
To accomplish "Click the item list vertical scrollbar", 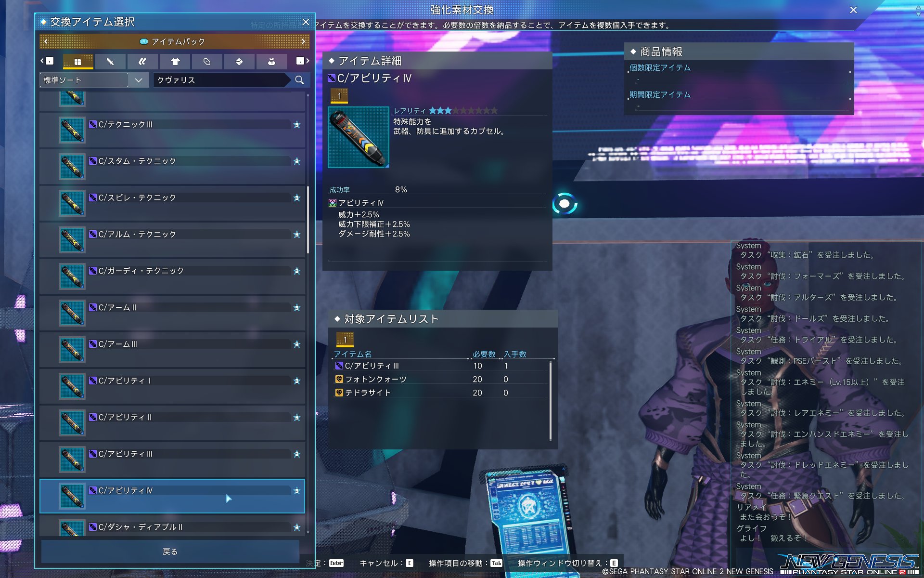I will [308, 220].
